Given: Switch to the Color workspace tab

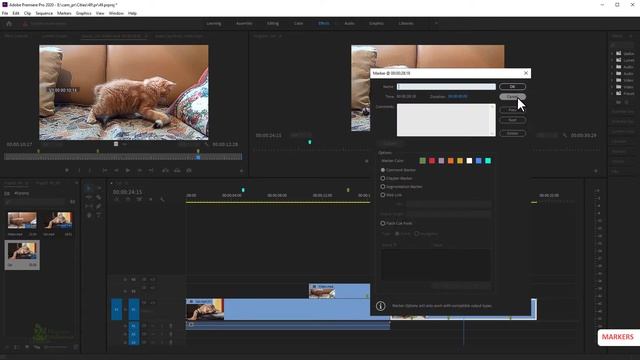Looking at the screenshot, I should (x=298, y=24).
